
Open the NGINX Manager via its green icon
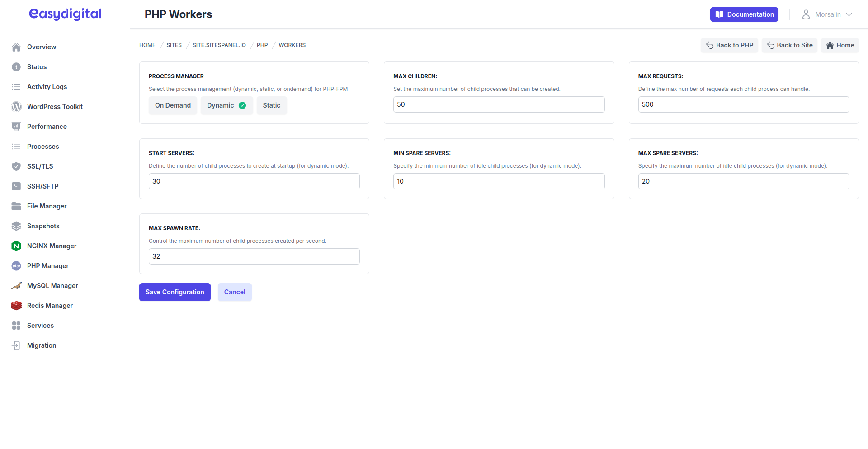pos(16,246)
